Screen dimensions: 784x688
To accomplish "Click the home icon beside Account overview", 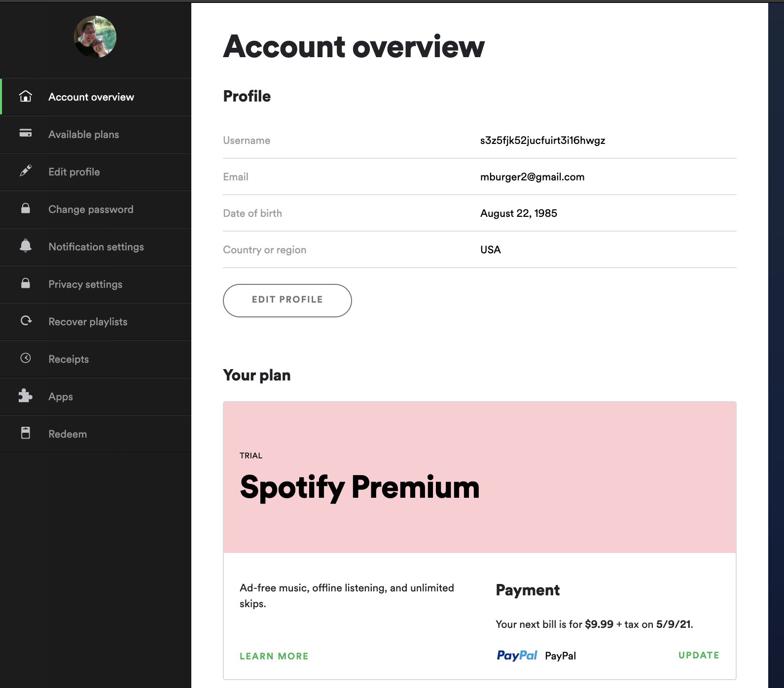I will tap(26, 97).
